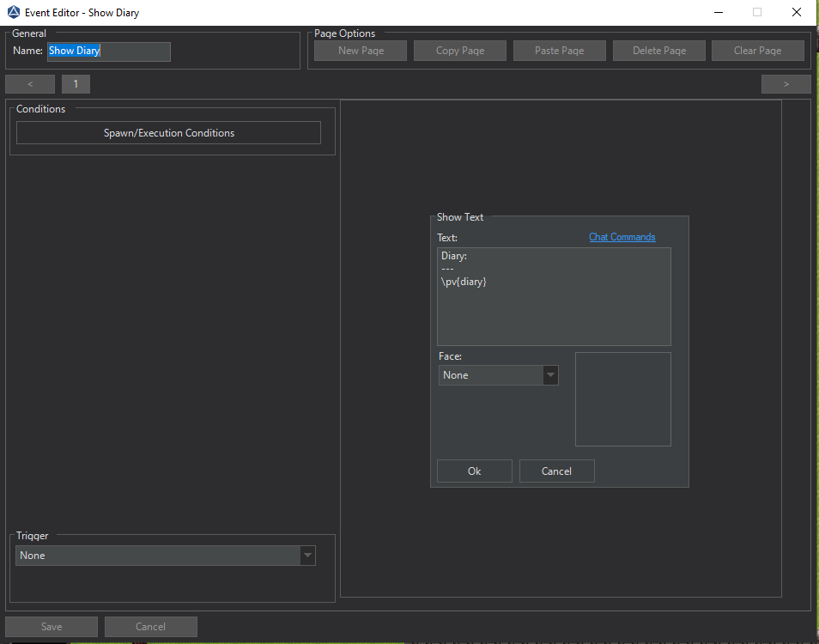This screenshot has width=819, height=644.
Task: Open the Chat Commands link
Action: tap(622, 237)
